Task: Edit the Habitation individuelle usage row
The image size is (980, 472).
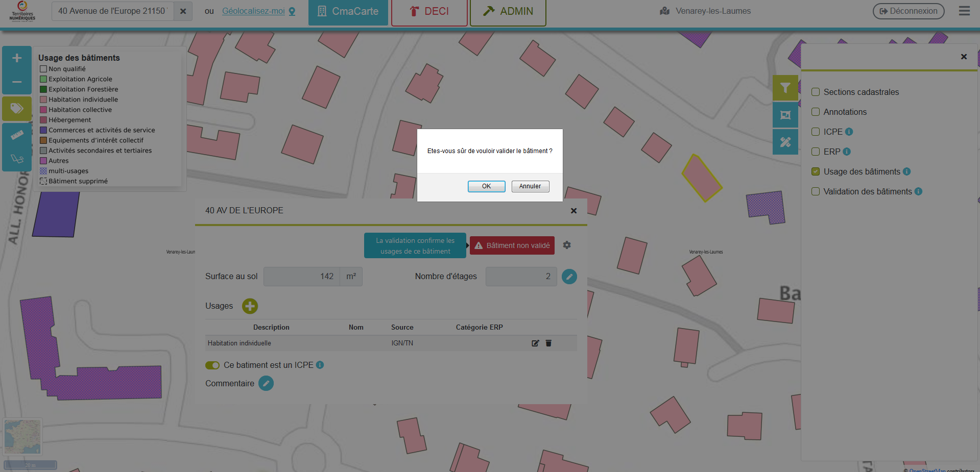Action: click(535, 343)
